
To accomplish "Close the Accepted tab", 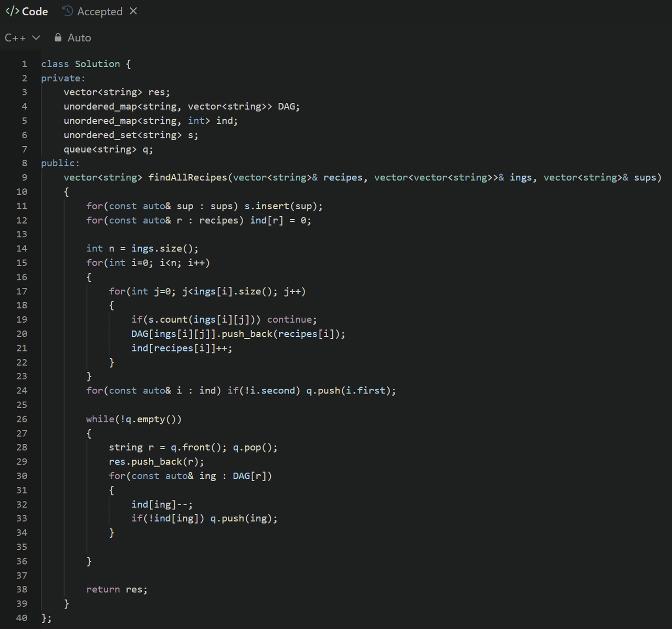I will [x=133, y=11].
